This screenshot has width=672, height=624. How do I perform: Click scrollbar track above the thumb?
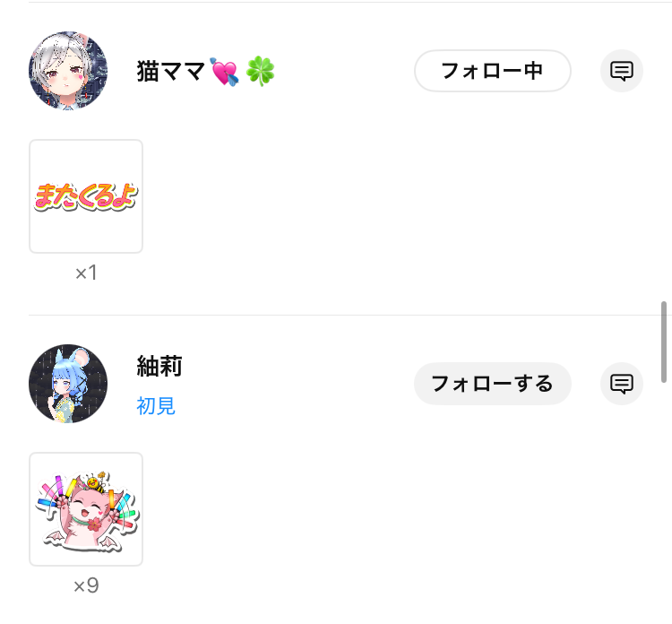(663, 150)
